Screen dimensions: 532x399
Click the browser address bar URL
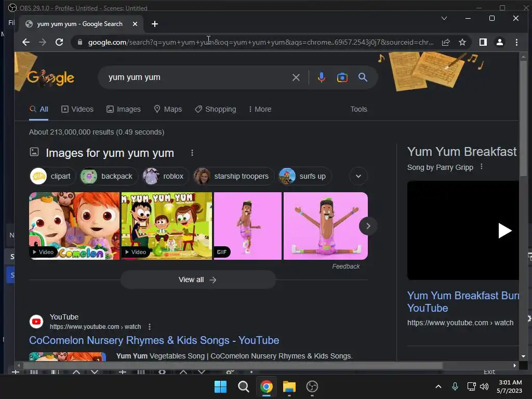tap(261, 42)
